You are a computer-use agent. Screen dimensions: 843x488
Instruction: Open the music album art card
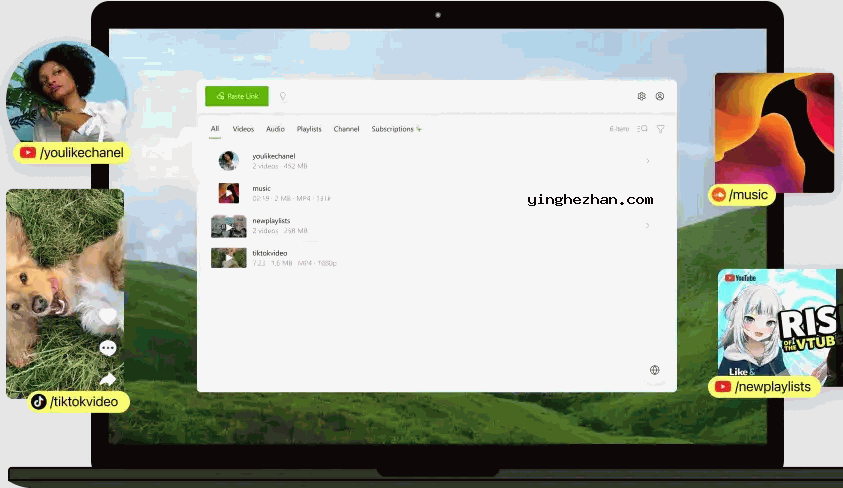774,133
